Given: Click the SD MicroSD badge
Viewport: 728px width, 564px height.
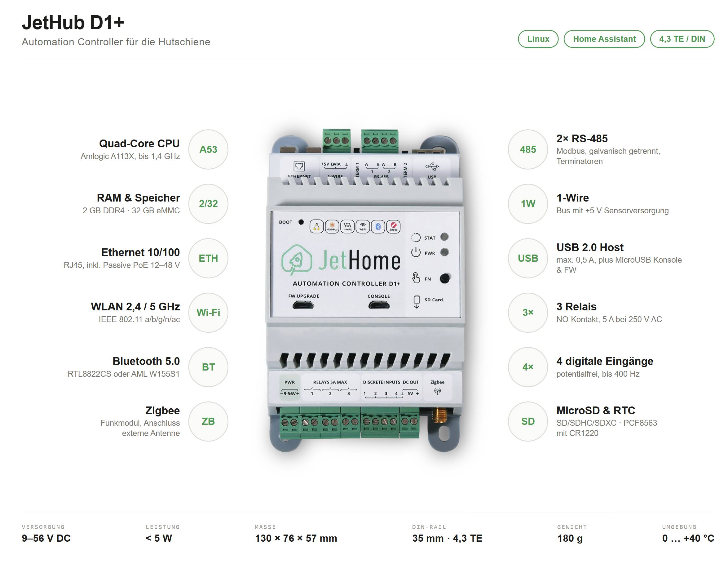Looking at the screenshot, I should pos(528,421).
